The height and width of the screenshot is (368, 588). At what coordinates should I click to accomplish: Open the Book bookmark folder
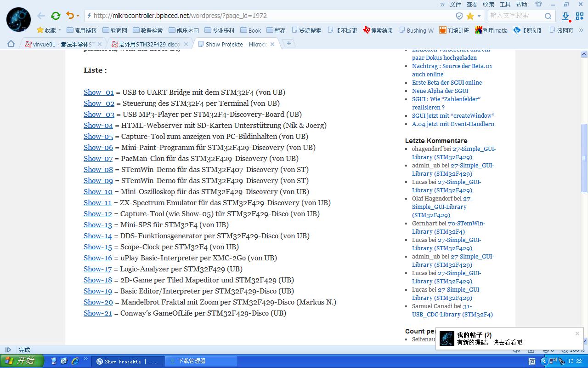(250, 30)
